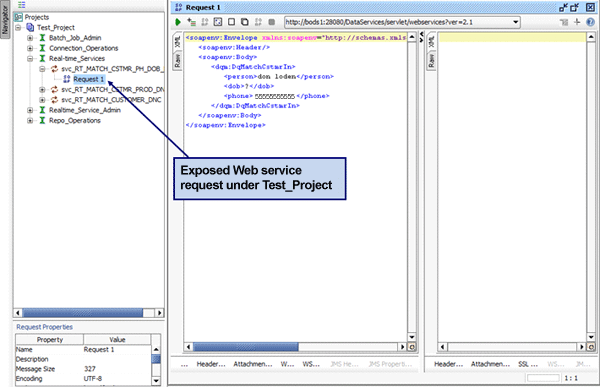Screen dimensions: 600x387
Task: Open the response SSL ... tab
Action: click(528, 364)
